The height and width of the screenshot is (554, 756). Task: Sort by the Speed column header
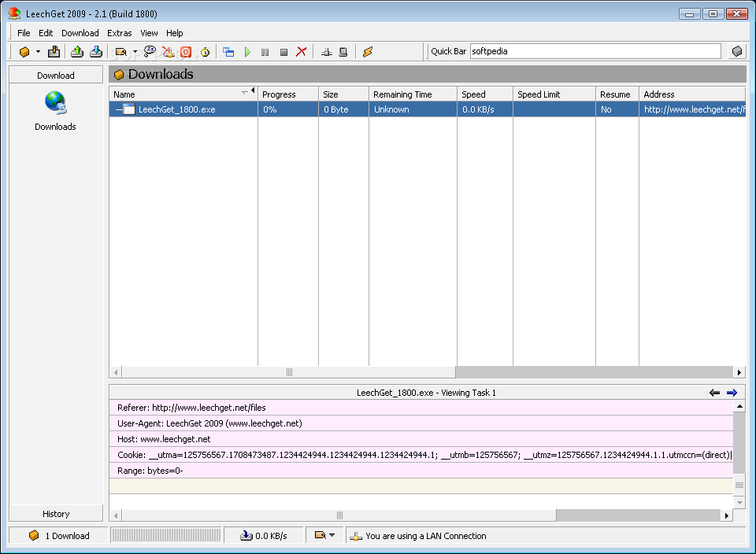pos(485,94)
